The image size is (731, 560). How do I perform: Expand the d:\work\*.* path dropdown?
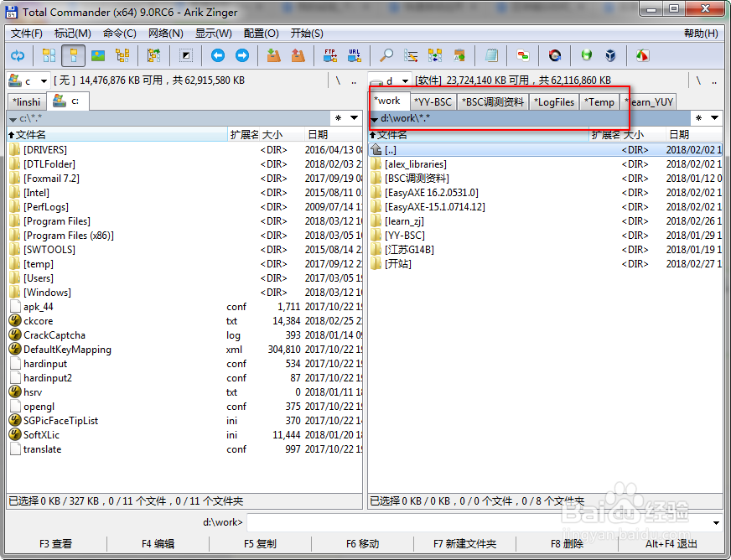pyautogui.click(x=374, y=120)
